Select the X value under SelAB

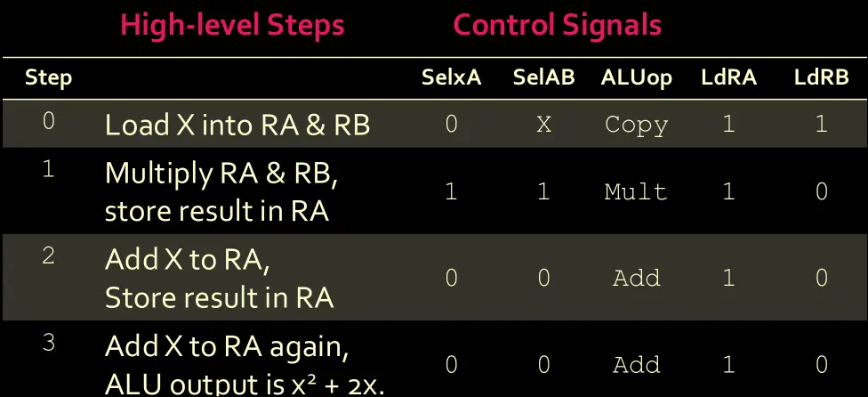coord(543,125)
